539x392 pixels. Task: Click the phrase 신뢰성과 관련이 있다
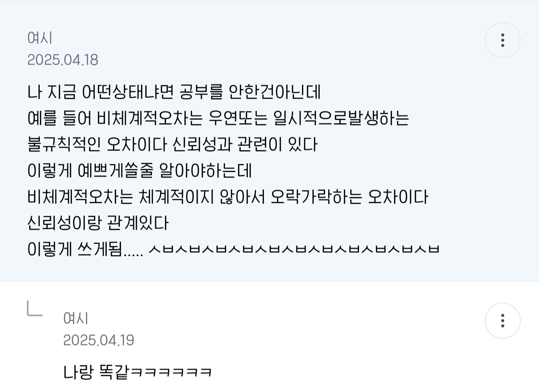point(245,145)
